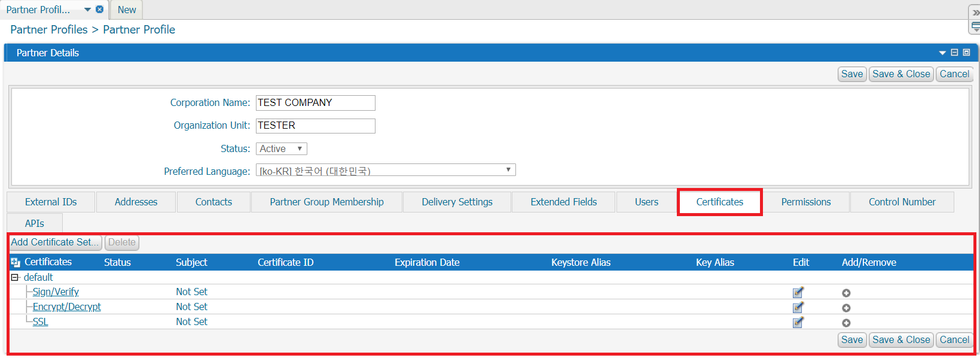Click the bottom Save button
Screen dimensions: 980x358
click(852, 340)
